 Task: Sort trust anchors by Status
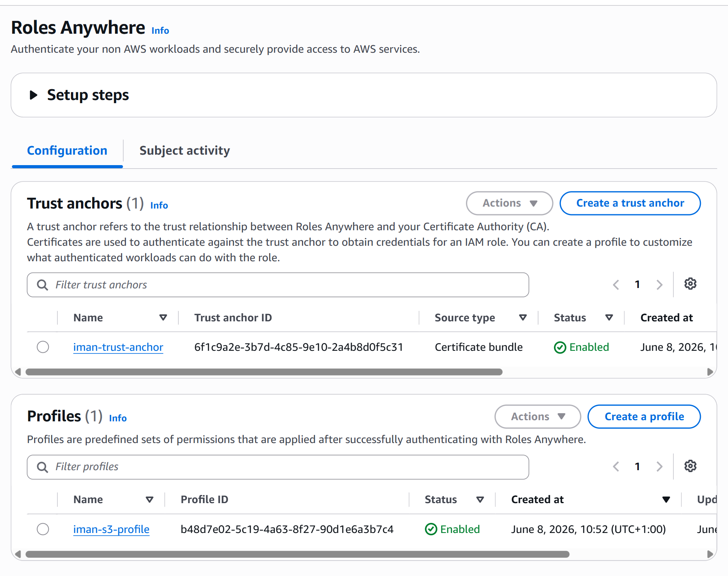609,318
